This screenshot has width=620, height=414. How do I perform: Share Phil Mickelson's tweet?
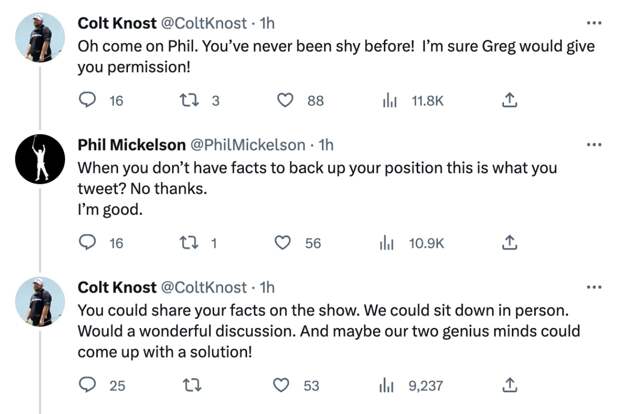pos(509,242)
